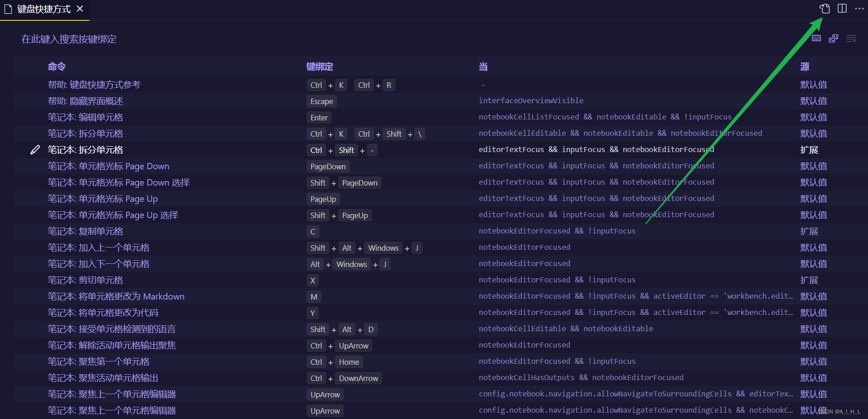Click the Ctrl+Shift+- keybinding cell
This screenshot has width=868, height=419.
click(x=342, y=150)
